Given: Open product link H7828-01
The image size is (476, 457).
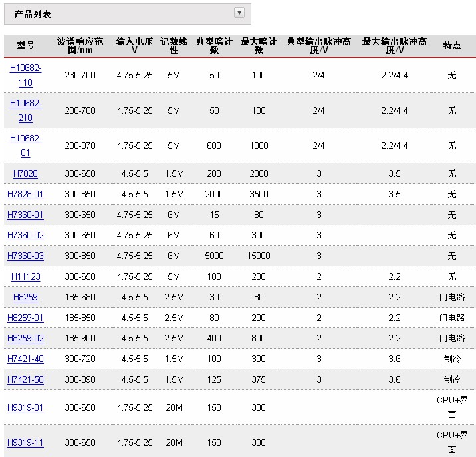Looking at the screenshot, I should pos(25,194).
